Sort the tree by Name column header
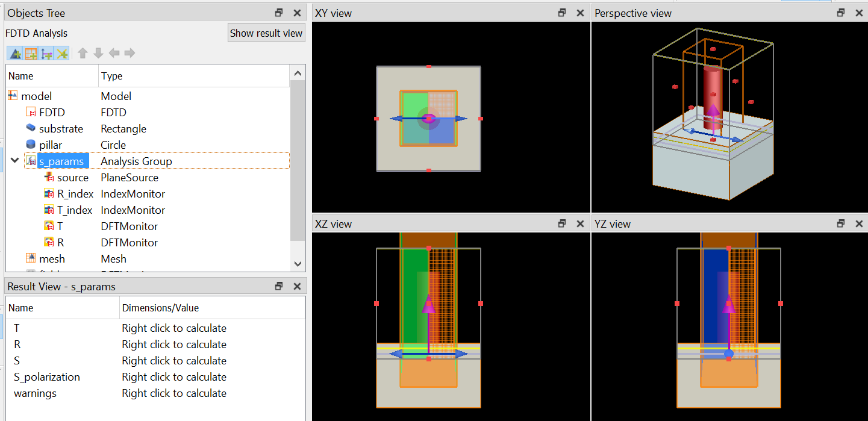This screenshot has width=868, height=421. click(52, 76)
